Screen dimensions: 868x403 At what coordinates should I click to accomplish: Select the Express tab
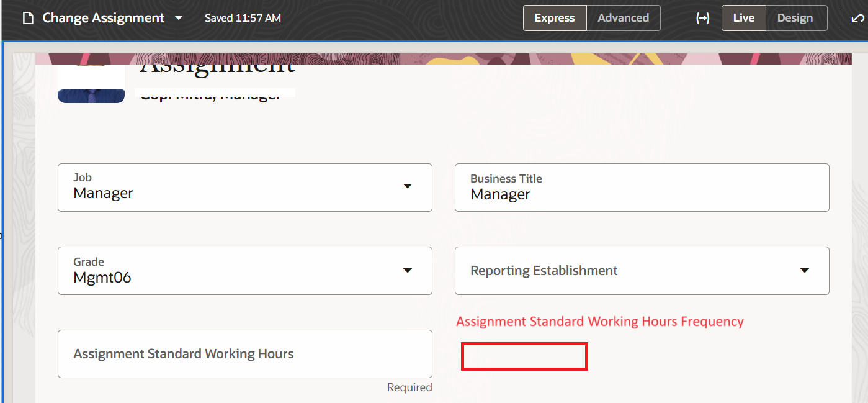coord(554,18)
